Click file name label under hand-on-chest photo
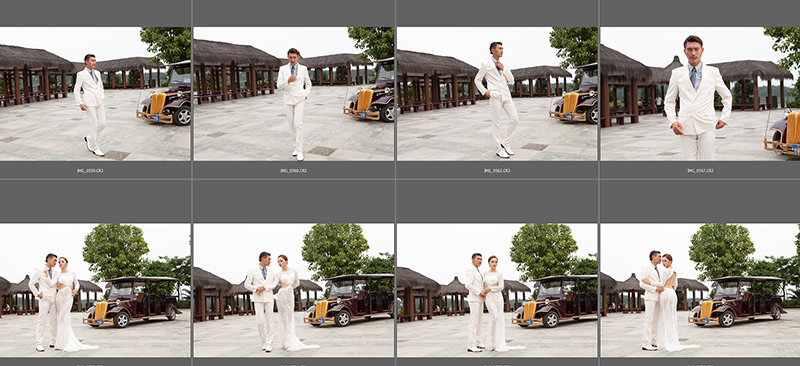Screen dimensions: 800x366 click(x=293, y=170)
